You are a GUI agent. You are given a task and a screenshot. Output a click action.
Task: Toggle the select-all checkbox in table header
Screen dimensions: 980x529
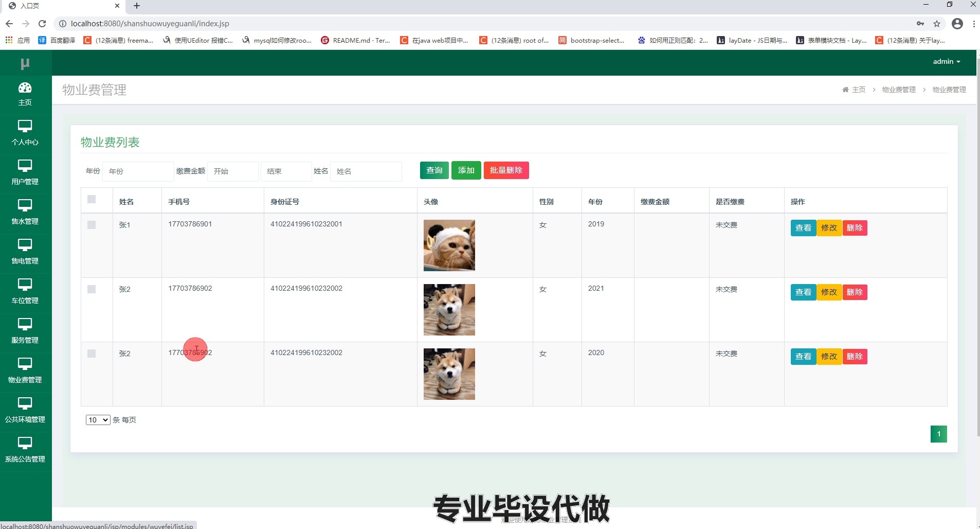tap(92, 199)
